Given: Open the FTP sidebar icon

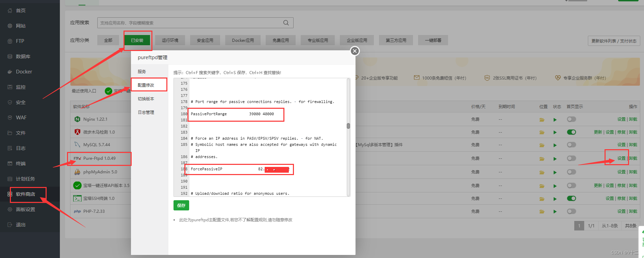Looking at the screenshot, I should click(10, 41).
